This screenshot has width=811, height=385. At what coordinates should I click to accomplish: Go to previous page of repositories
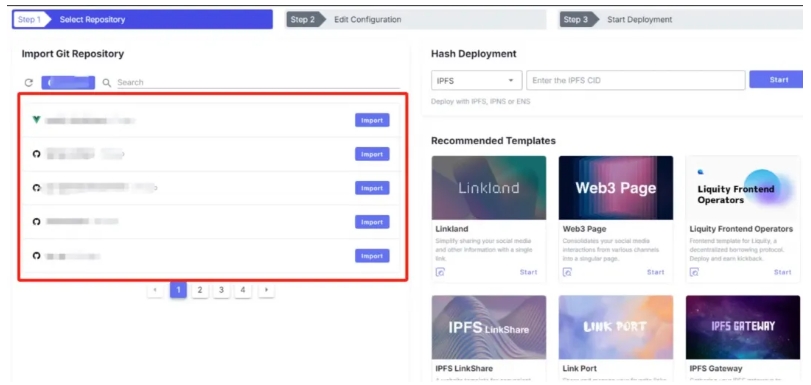pyautogui.click(x=155, y=290)
